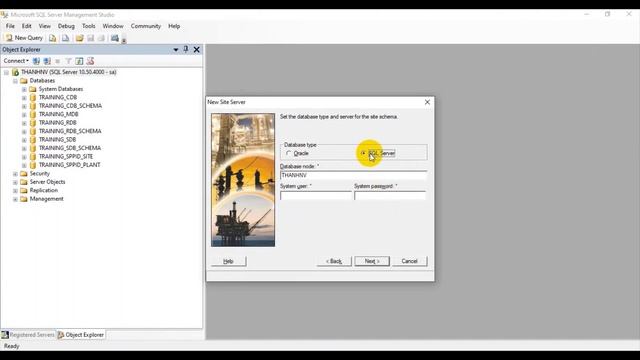Viewport: 640px width, 360px height.
Task: Select the TRAINING_SDB_SCHEMA text label
Action: point(70,148)
